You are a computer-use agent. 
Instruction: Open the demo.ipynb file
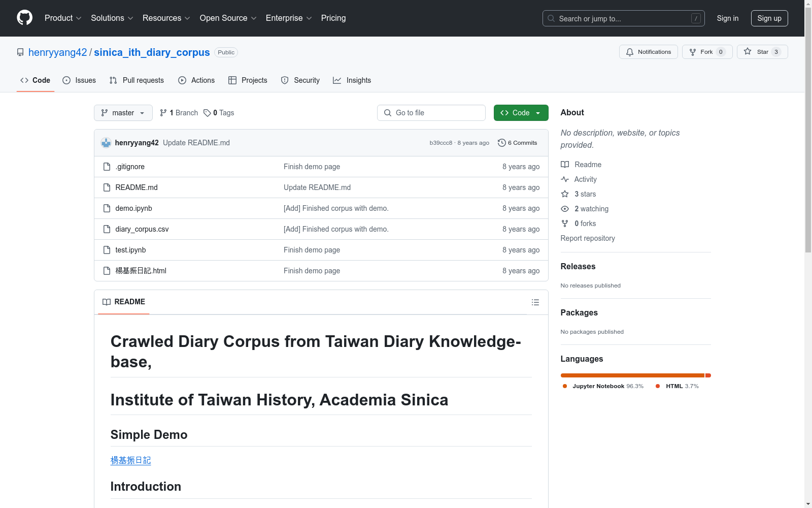click(x=134, y=208)
